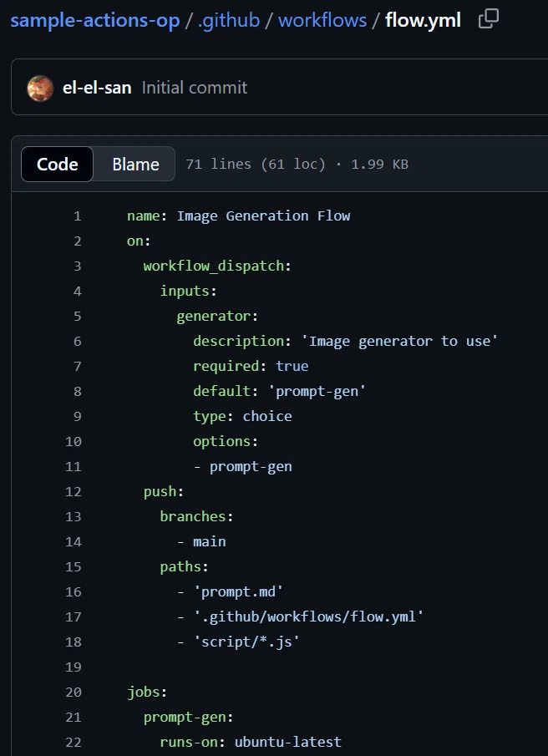Switch to the Blame tab
The image size is (548, 756).
click(x=135, y=165)
